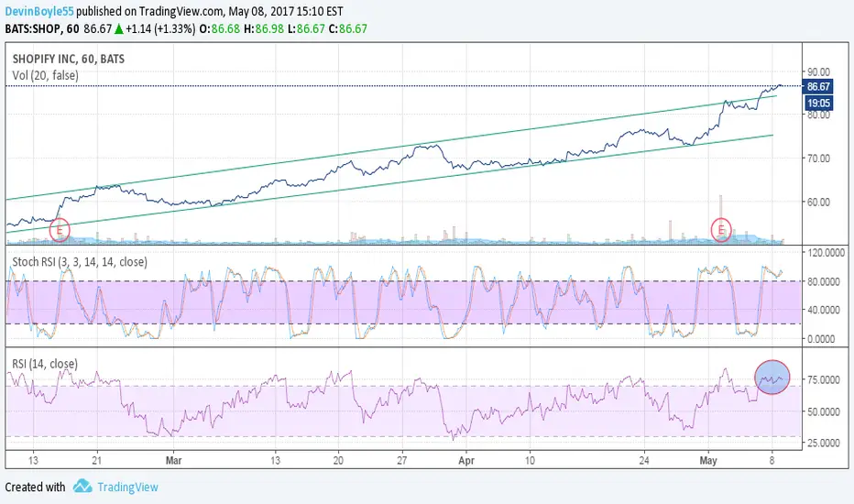Click the TradingView cloud logo icon
Screen dimensions: 854x504
(x=82, y=486)
